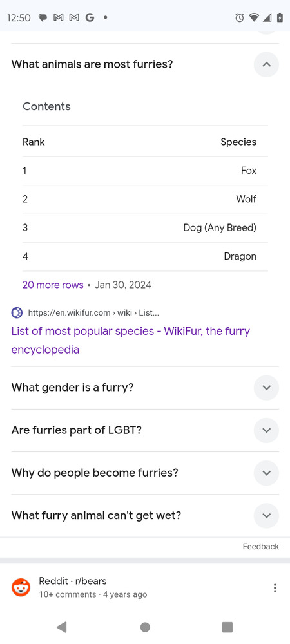290x644 pixels.
Task: Expand "Are furries part of LGBT?" question
Action: pos(266,430)
